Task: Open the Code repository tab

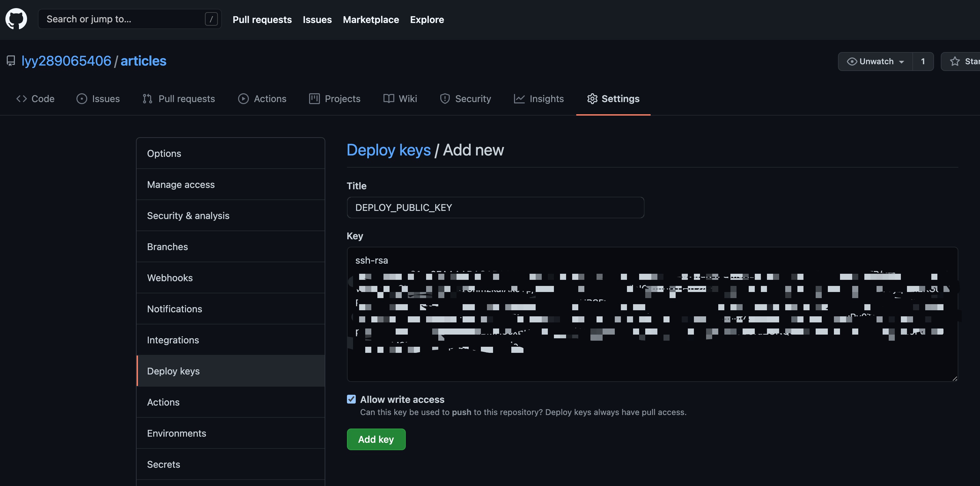Action: click(x=36, y=99)
